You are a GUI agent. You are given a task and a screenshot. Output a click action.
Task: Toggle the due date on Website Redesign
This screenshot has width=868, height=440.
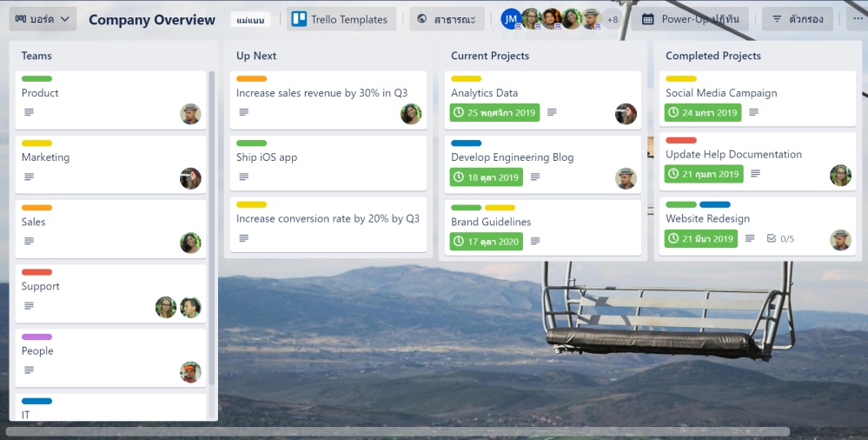[x=700, y=239]
